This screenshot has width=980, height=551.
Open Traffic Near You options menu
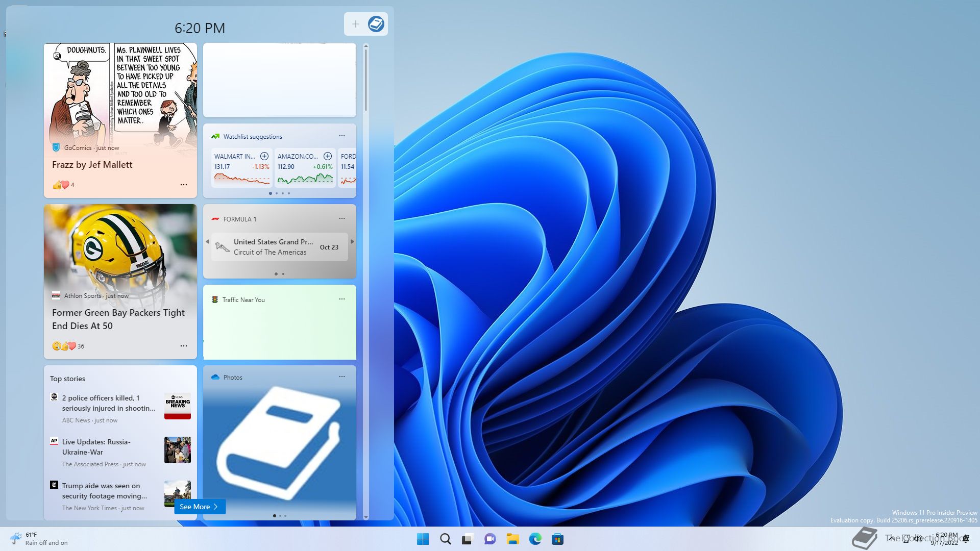(342, 299)
